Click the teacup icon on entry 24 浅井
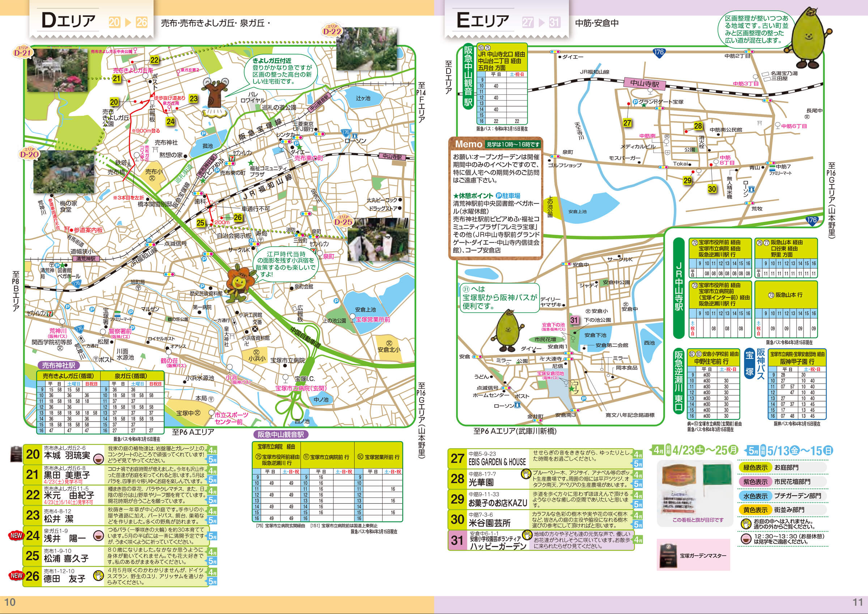The height and width of the screenshot is (614, 868). click(99, 536)
